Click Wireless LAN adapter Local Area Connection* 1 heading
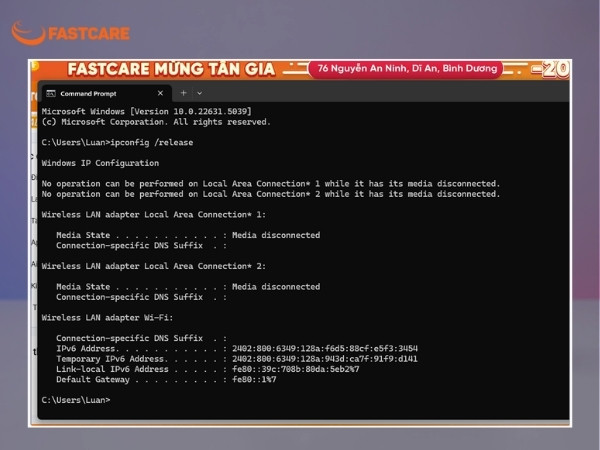Screen dimensions: 600x450 coord(153,215)
